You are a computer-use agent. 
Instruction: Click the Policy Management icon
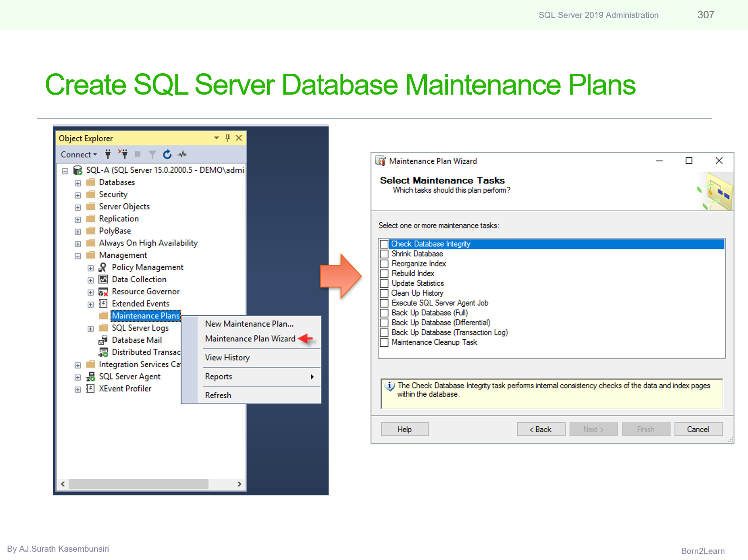point(103,267)
